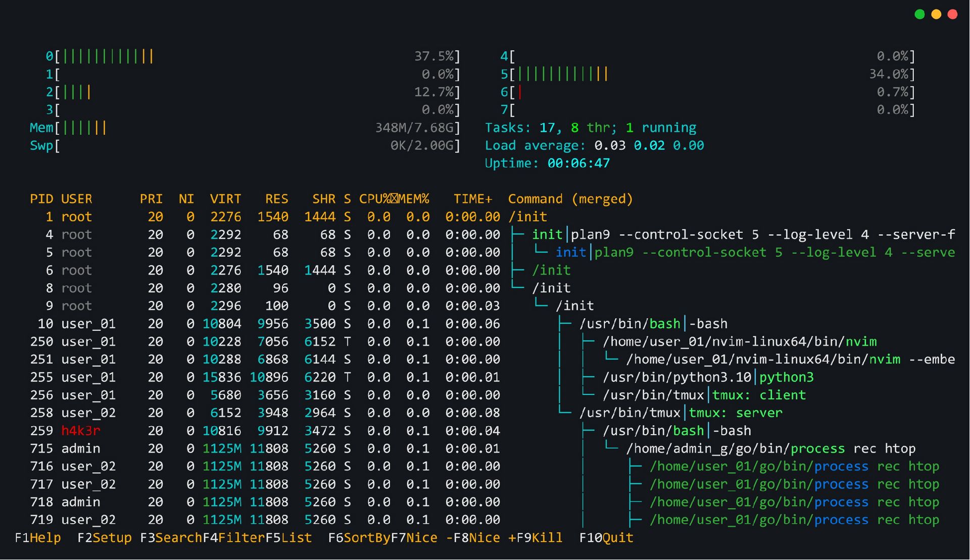Select PID 259 bash process row
The image size is (970, 560).
tap(485, 431)
